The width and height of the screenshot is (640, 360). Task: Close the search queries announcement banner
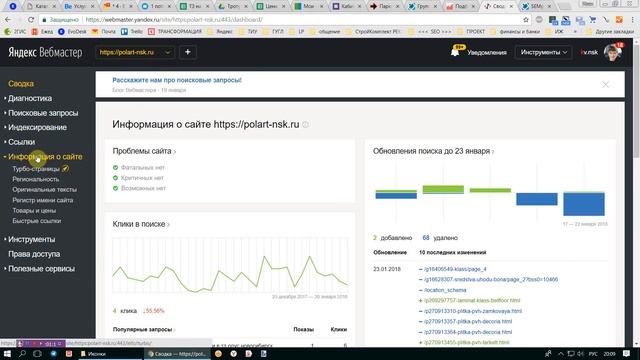tap(605, 84)
